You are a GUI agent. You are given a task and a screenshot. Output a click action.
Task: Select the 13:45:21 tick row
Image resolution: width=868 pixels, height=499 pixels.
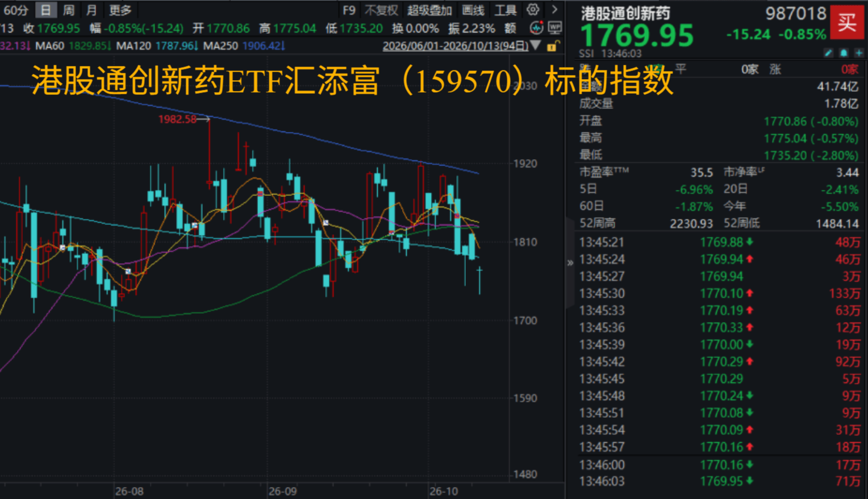[719, 242]
